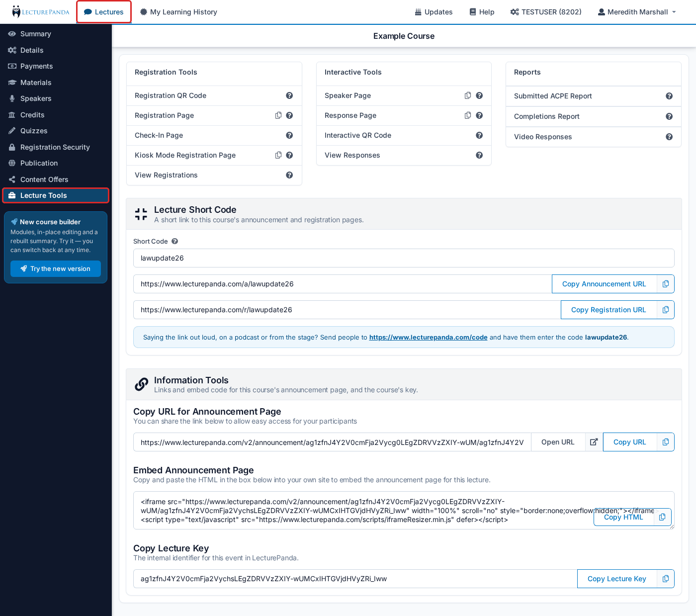
Task: Copy the Kiosk Mode Registration Page link icon
Action: tap(278, 155)
